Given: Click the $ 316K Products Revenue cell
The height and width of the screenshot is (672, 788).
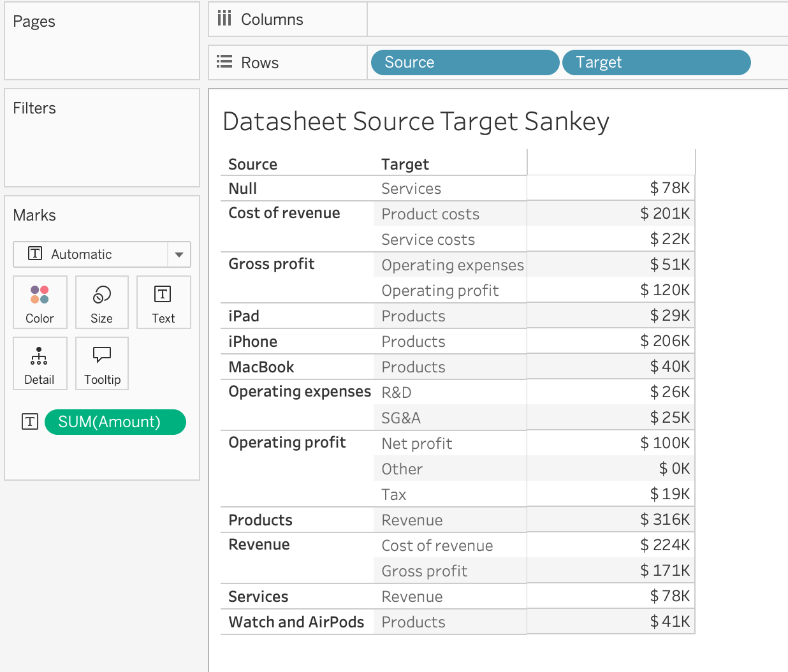Looking at the screenshot, I should (x=664, y=520).
